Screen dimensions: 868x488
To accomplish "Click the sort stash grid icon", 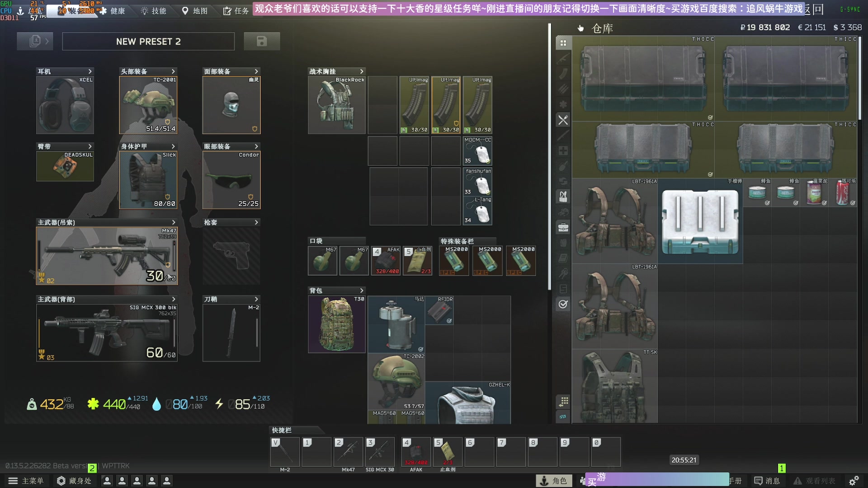I will click(x=563, y=401).
